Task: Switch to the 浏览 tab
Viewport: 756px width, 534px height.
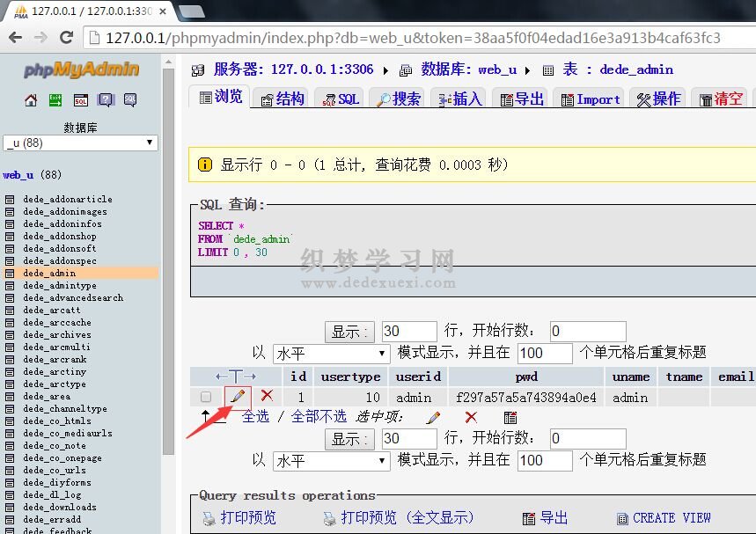Action: [220, 98]
